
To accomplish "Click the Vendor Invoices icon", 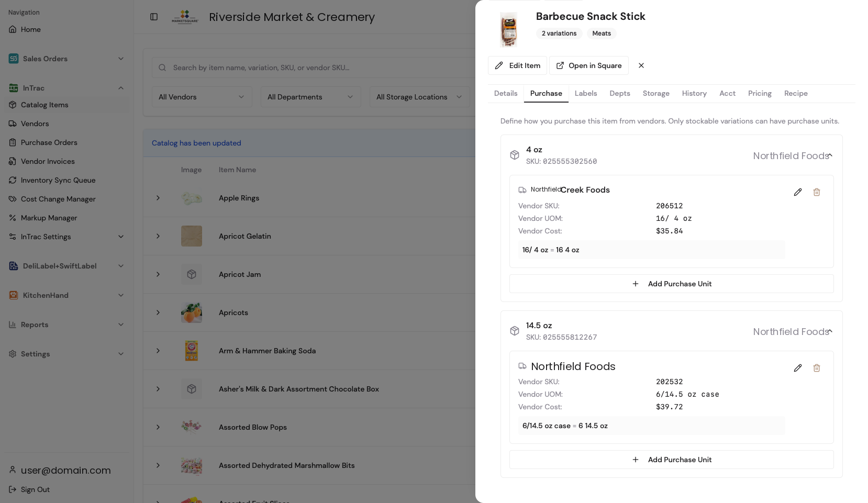I will click(13, 161).
